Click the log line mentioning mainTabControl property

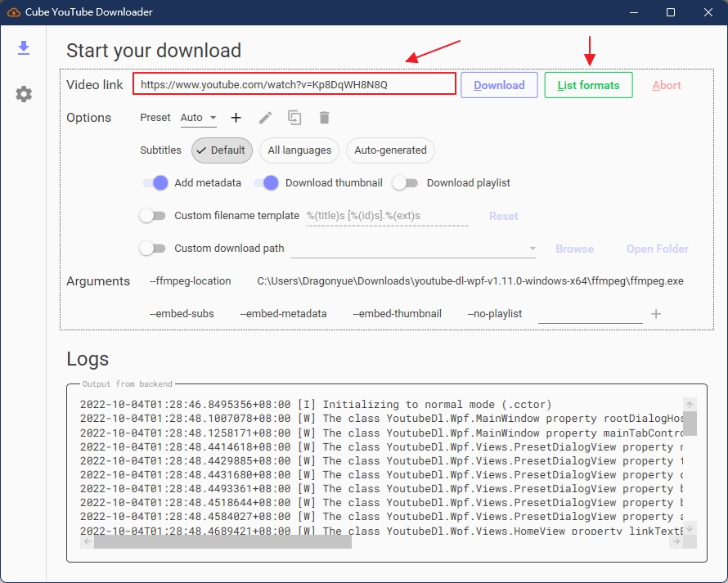(382, 433)
